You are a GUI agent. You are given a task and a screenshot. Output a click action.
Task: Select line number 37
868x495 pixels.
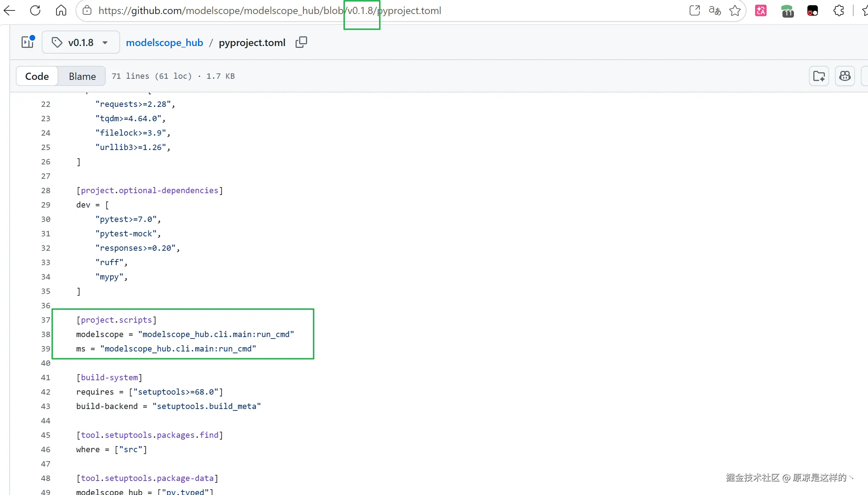(x=46, y=320)
